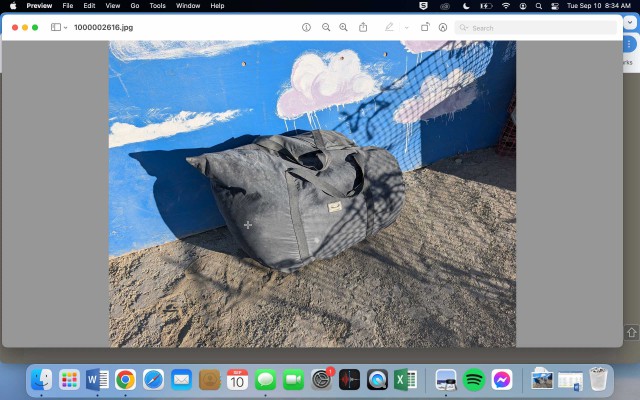
Task: Open the sidebar view mode dropdown chevron
Action: pyautogui.click(x=65, y=28)
